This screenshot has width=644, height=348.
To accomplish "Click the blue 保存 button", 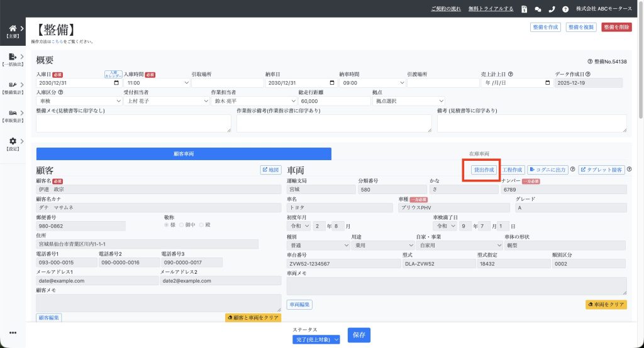I will coord(359,335).
